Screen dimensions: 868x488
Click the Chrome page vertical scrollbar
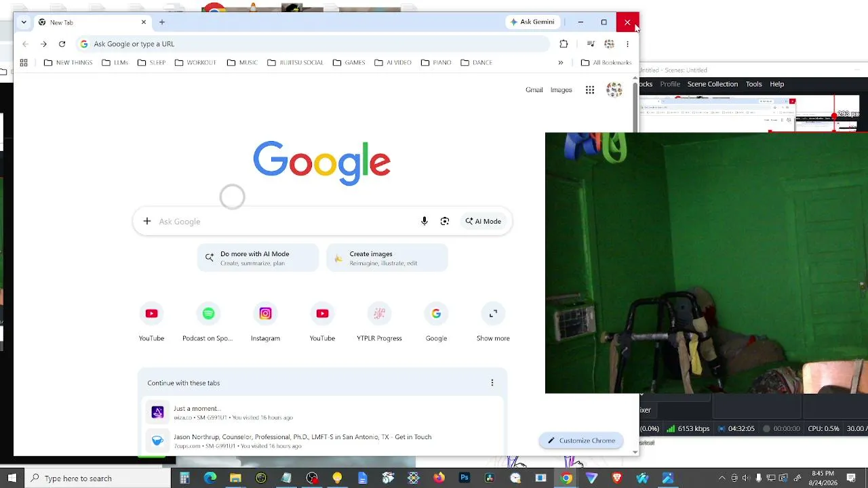(x=635, y=106)
